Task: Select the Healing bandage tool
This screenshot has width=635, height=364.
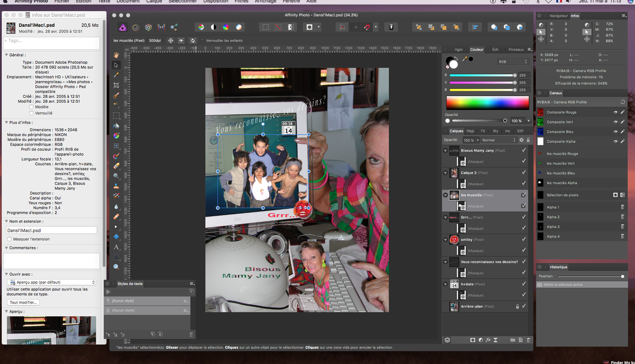Action: pos(116,217)
